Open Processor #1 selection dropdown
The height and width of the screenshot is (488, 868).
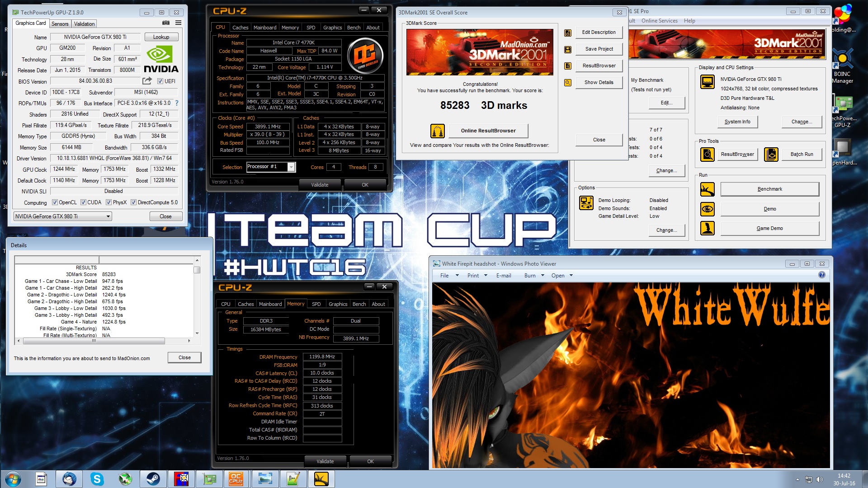[x=271, y=167]
